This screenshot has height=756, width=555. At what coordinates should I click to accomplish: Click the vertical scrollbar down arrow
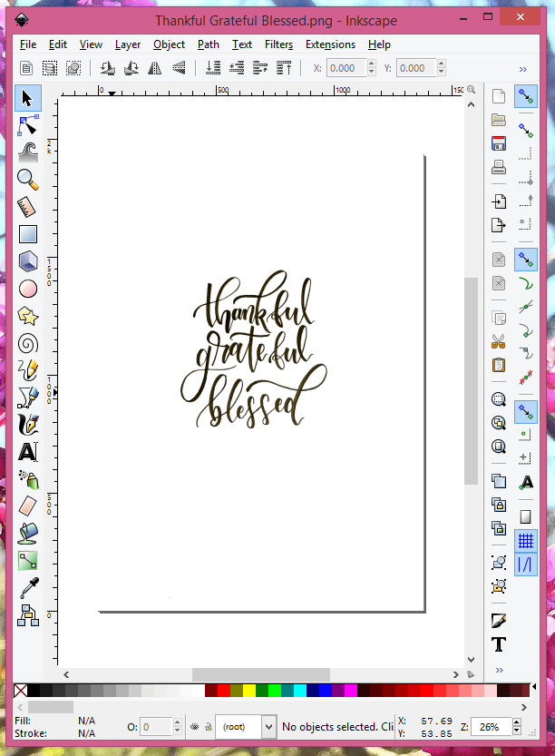coord(472,660)
